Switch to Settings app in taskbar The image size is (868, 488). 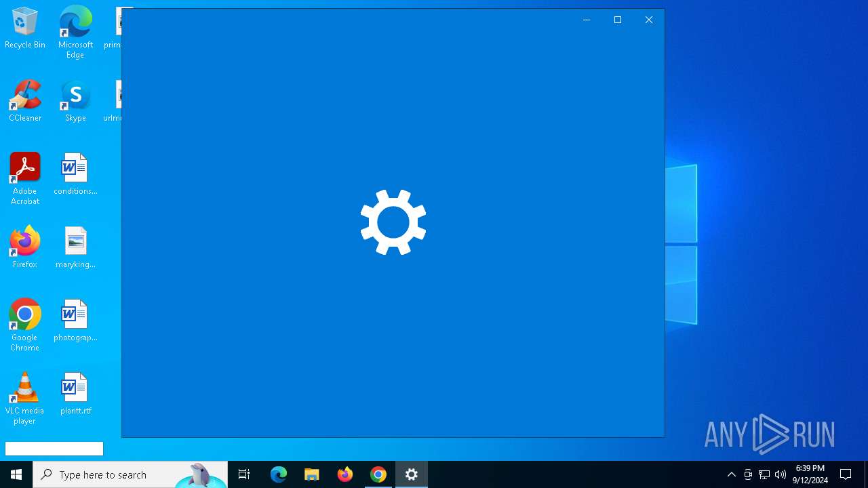click(412, 474)
